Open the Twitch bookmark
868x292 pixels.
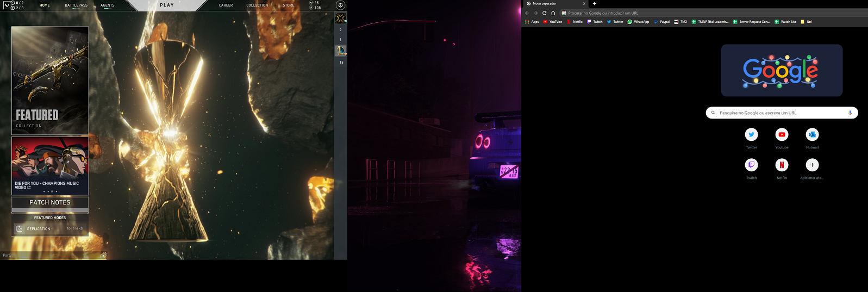coord(595,22)
